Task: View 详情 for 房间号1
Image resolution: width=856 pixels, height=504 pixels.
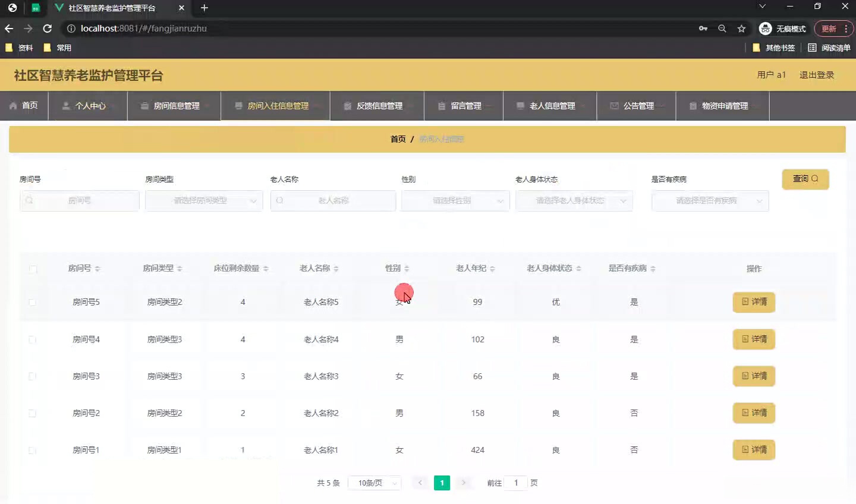Action: [754, 450]
